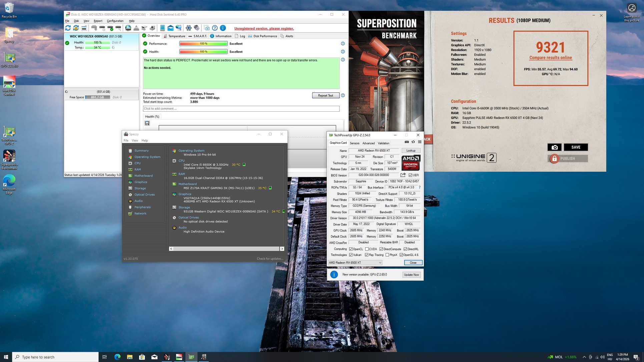Image resolution: width=644 pixels, height=362 pixels.
Task: Click the Superposition camera screenshot button
Action: pyautogui.click(x=554, y=147)
